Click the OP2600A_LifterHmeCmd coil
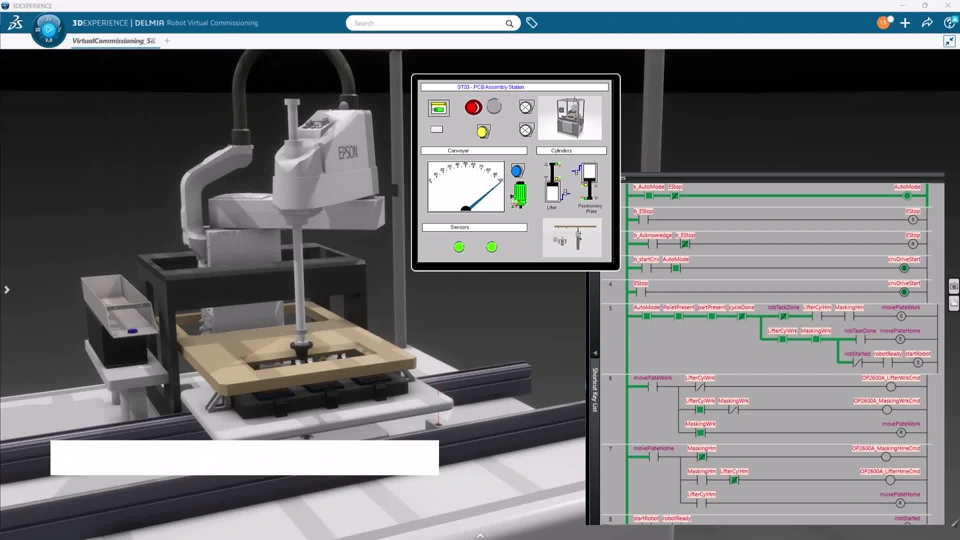 click(x=890, y=480)
